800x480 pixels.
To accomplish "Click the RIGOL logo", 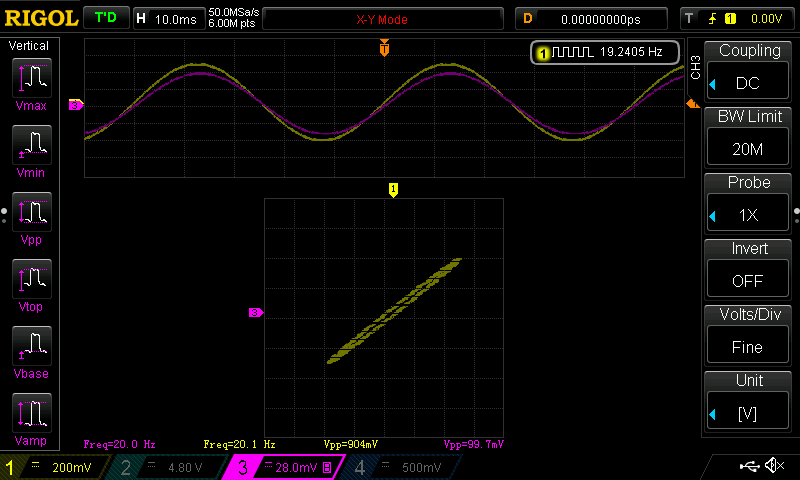I will pos(41,18).
